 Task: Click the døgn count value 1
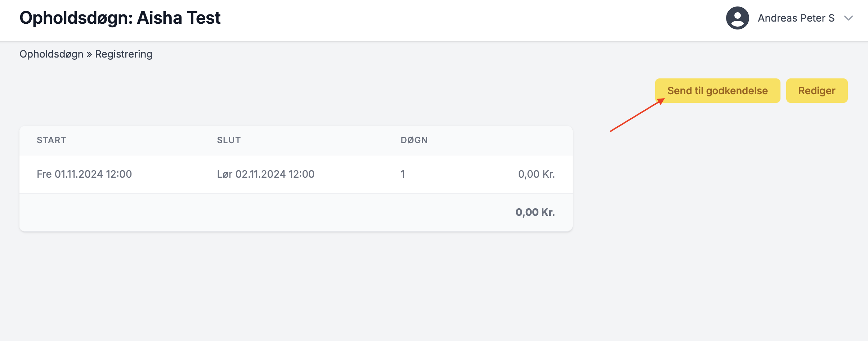click(x=403, y=174)
